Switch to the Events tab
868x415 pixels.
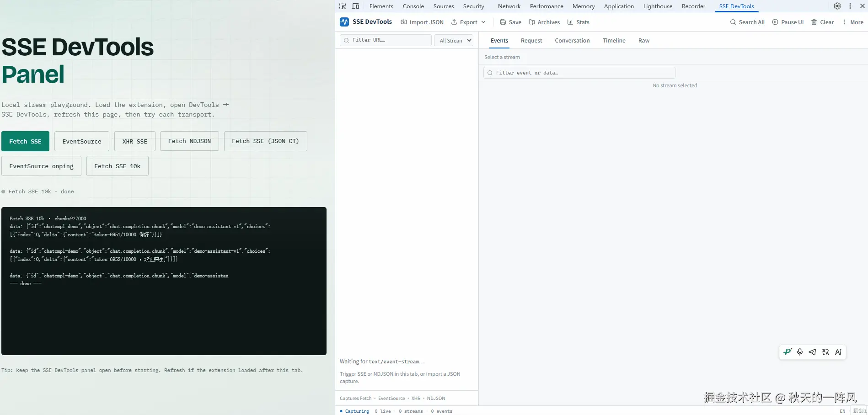click(499, 41)
